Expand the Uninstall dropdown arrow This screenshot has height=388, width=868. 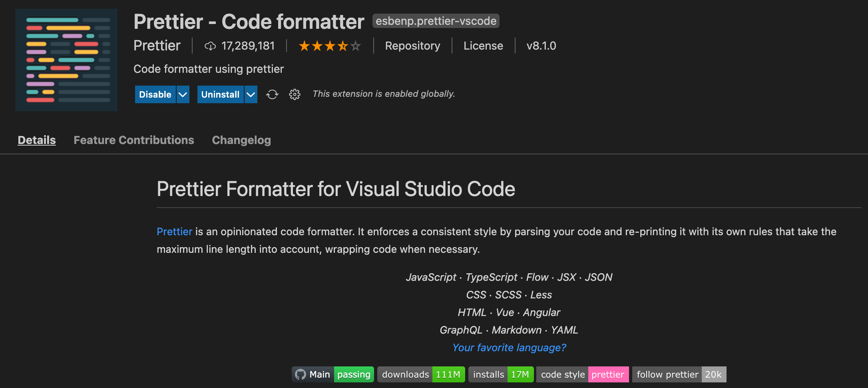tap(251, 94)
